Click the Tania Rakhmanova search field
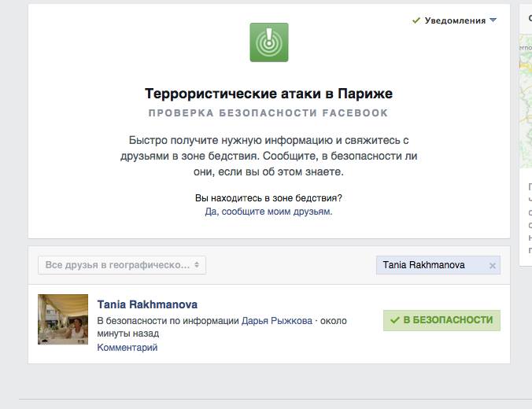This screenshot has height=409, width=532. coord(438,265)
